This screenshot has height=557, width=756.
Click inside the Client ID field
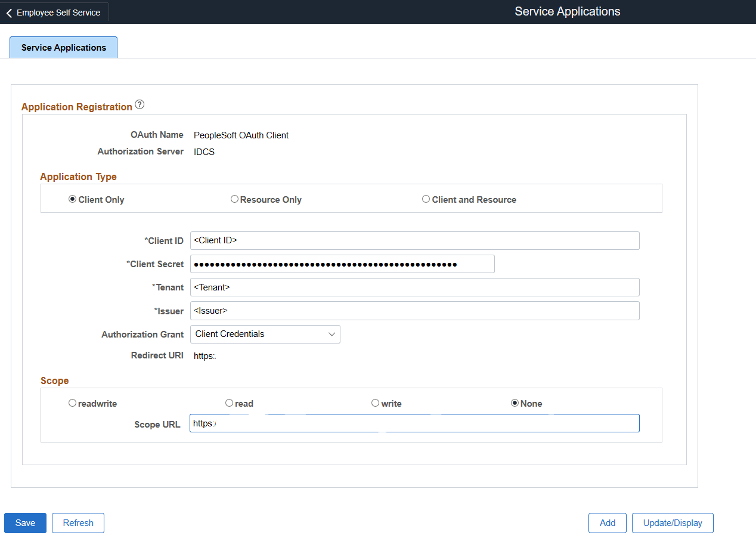pos(414,240)
